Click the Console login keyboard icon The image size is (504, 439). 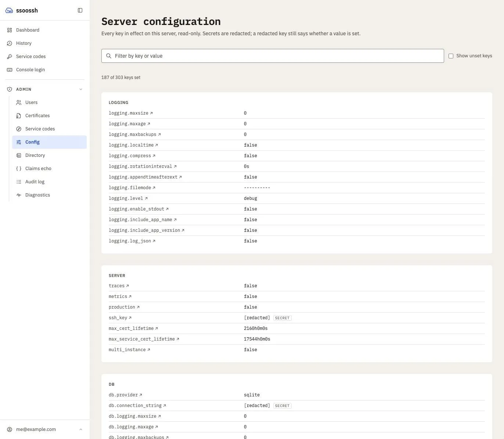[10, 70]
